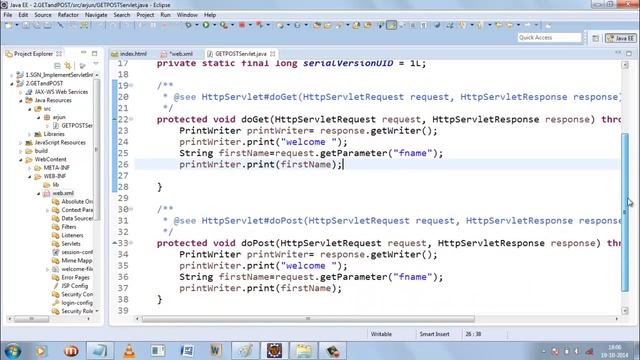Switch to the index.html editor tab
This screenshot has height=360, width=640.
(130, 53)
